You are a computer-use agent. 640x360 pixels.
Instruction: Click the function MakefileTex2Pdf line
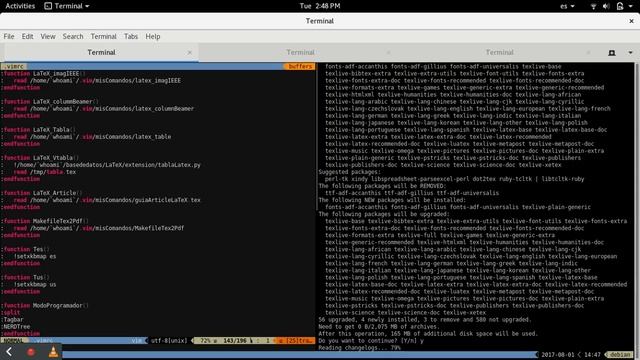(x=45, y=221)
